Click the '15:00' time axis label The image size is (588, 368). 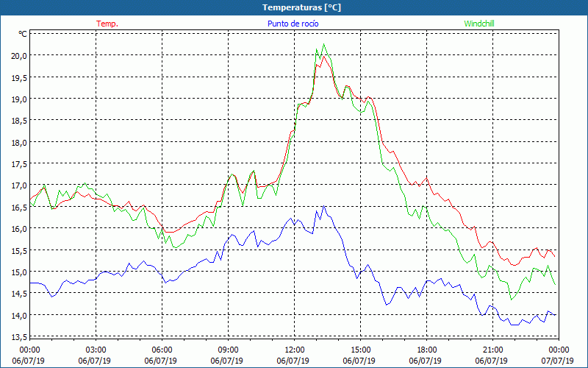click(360, 350)
